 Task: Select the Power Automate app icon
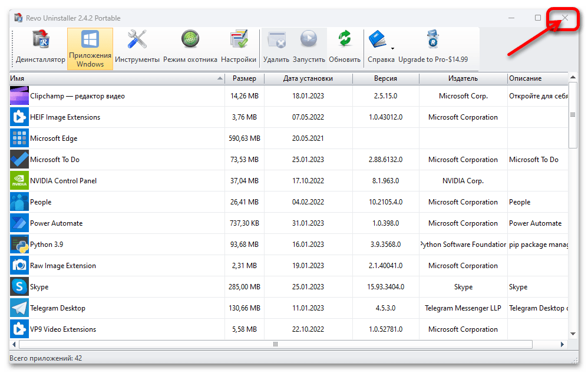pos(19,223)
